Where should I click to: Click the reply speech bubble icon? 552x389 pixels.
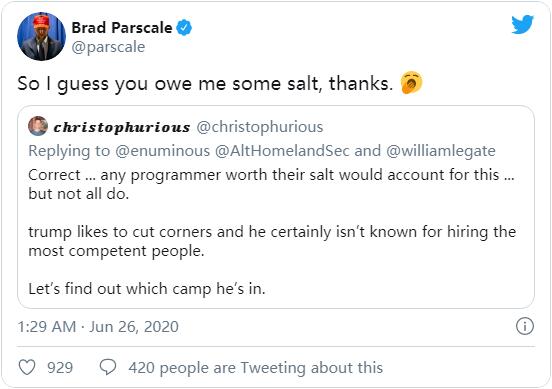pyautogui.click(x=108, y=367)
